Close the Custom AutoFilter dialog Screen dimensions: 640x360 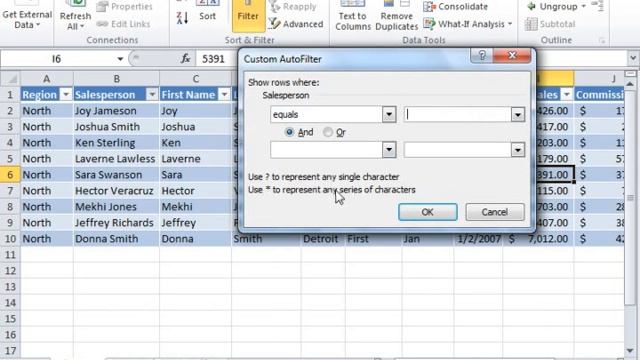(512, 55)
